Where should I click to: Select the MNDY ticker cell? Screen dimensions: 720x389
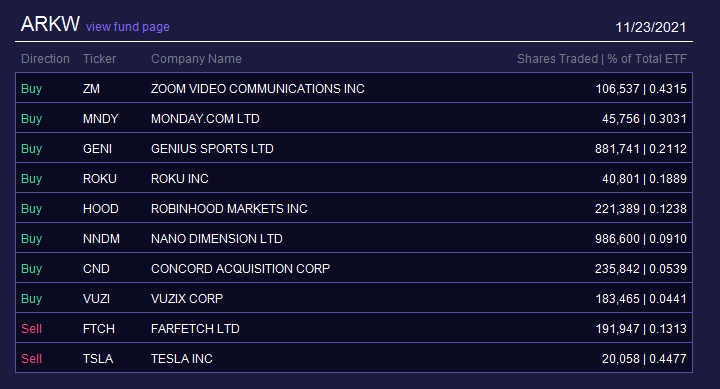101,119
